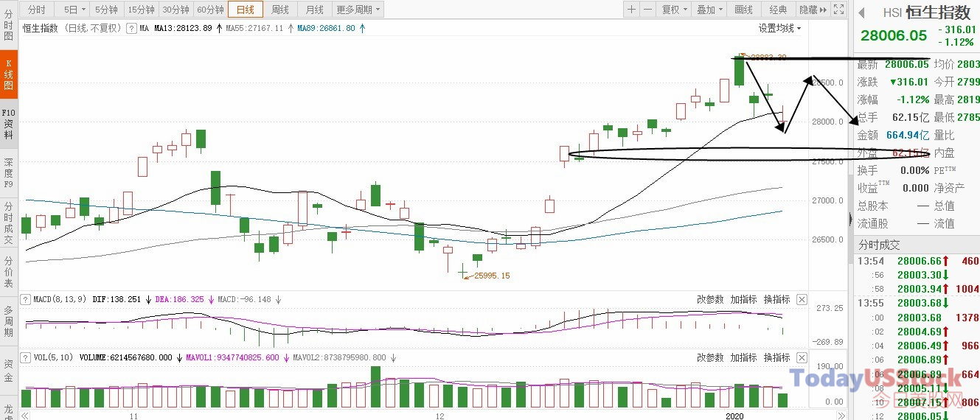Expand 更多周期 dropdown

(358, 10)
